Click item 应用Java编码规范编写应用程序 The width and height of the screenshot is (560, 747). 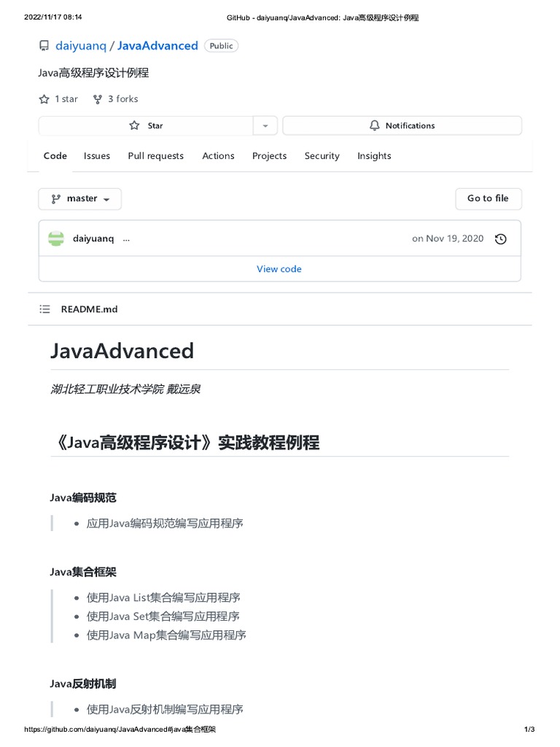coord(165,524)
